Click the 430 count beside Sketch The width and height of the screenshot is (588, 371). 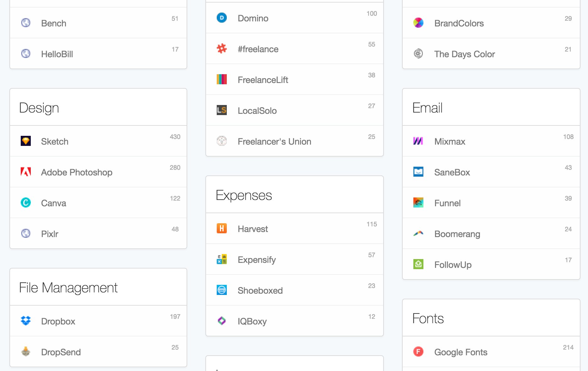(175, 137)
